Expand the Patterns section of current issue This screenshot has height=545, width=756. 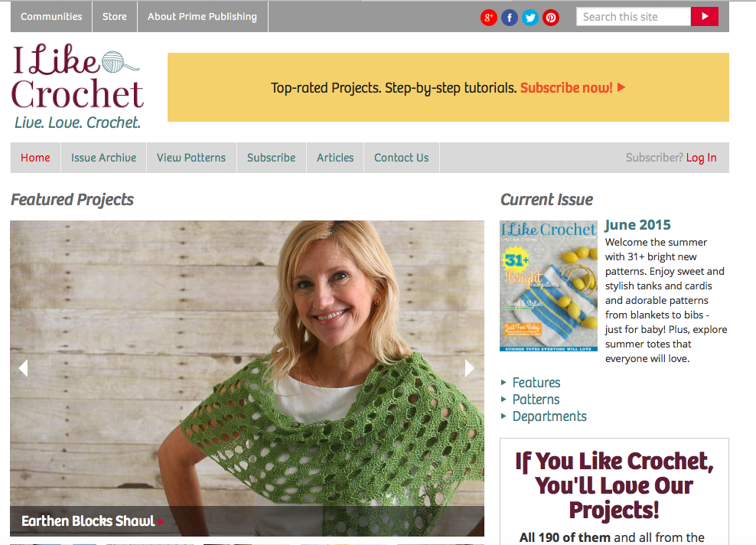(536, 400)
